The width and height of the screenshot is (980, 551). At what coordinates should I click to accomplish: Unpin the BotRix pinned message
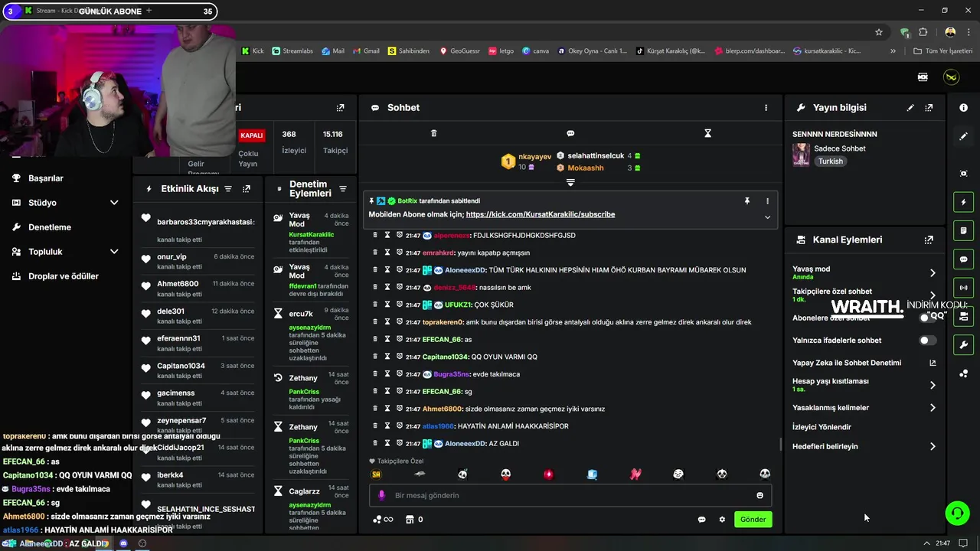coord(746,201)
